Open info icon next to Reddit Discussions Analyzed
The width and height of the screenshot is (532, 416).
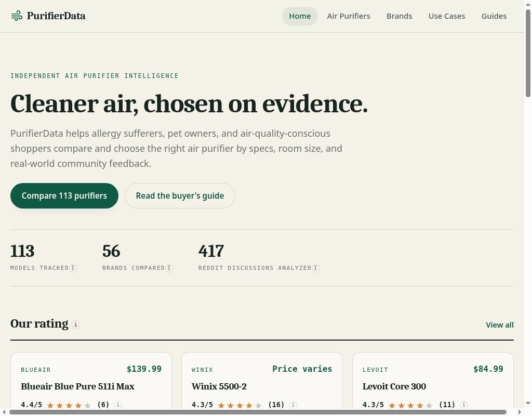click(316, 268)
